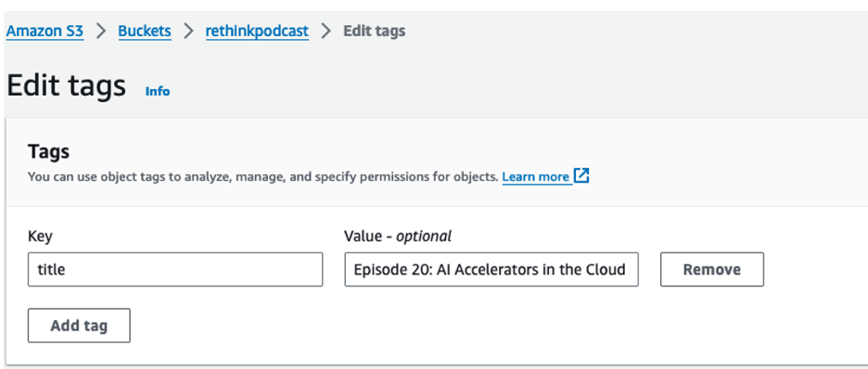
Task: Focus the Key field containing title
Action: point(175,270)
